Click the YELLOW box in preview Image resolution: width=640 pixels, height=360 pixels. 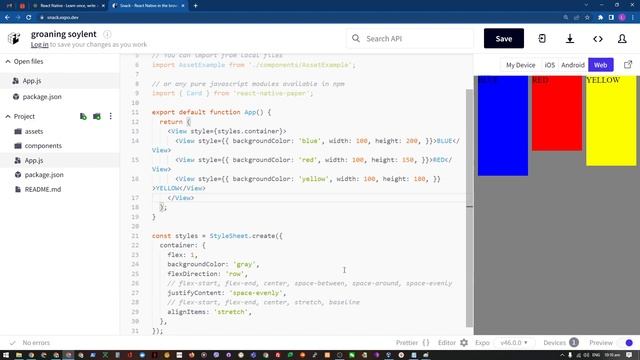coord(611,121)
